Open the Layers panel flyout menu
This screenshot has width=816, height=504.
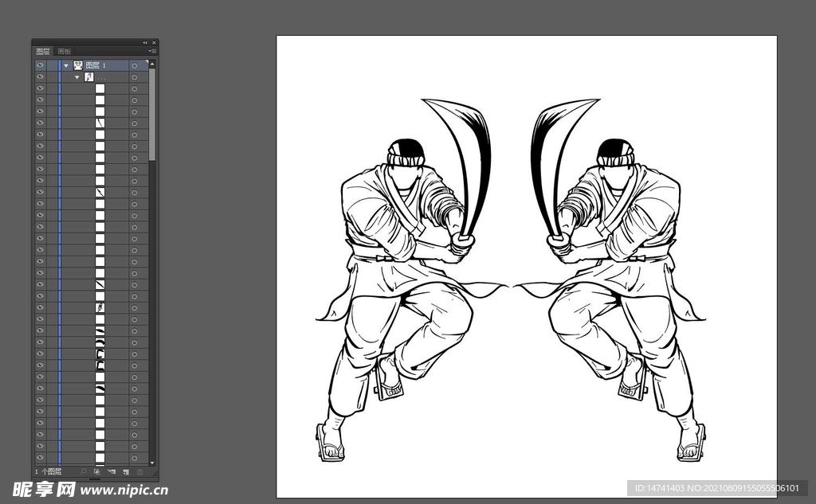coord(153,51)
